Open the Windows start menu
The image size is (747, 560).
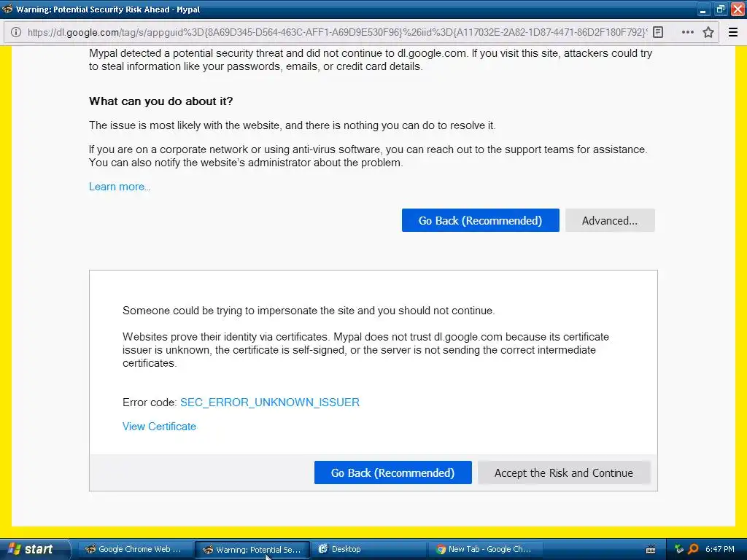click(x=35, y=549)
